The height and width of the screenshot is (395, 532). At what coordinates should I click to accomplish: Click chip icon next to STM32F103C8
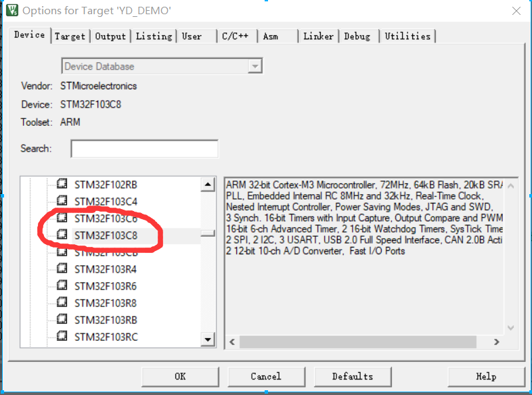point(62,234)
